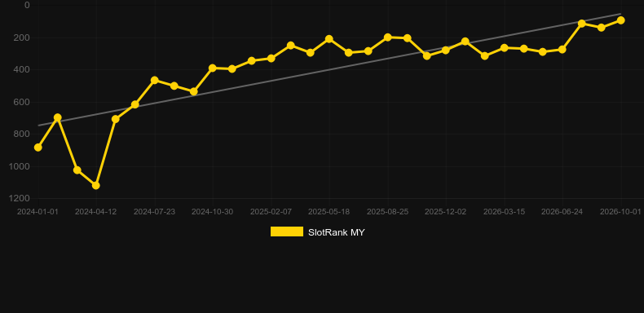Click the 1200 value on the vertical axis
This screenshot has width=644, height=313.
[x=20, y=198]
